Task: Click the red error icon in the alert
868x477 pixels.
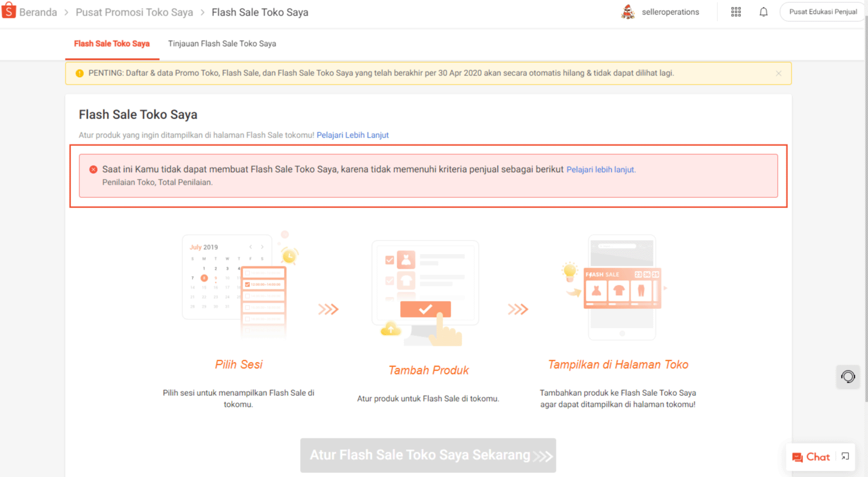Action: (93, 169)
